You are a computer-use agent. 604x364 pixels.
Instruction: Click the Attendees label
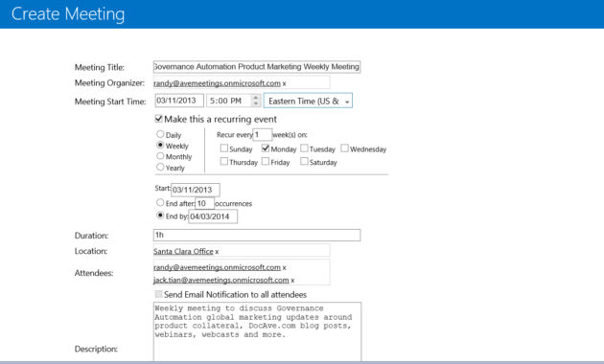(x=94, y=273)
